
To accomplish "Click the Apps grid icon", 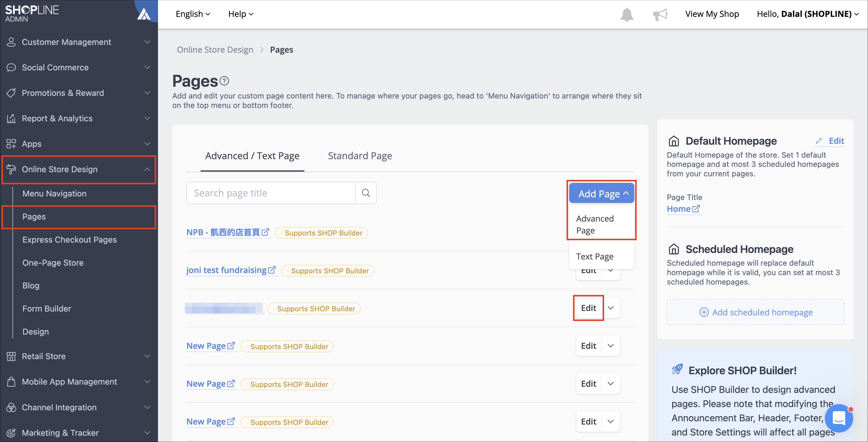I will (x=11, y=144).
